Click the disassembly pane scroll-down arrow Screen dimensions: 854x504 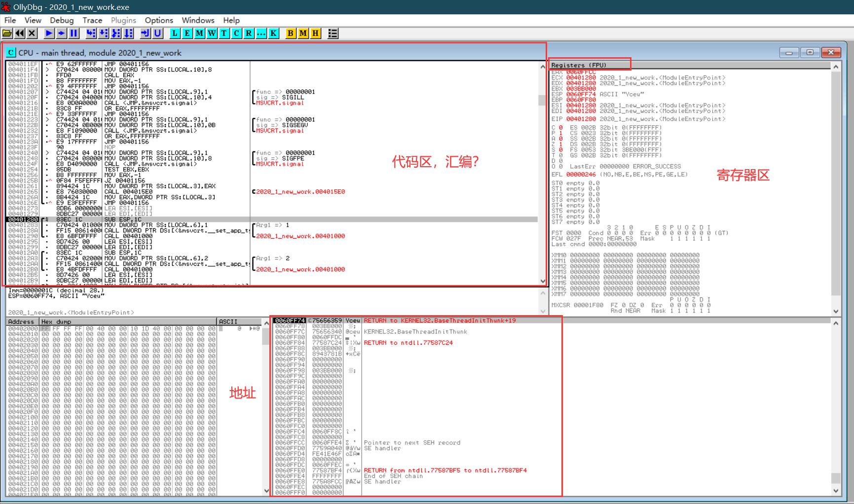pyautogui.click(x=543, y=281)
